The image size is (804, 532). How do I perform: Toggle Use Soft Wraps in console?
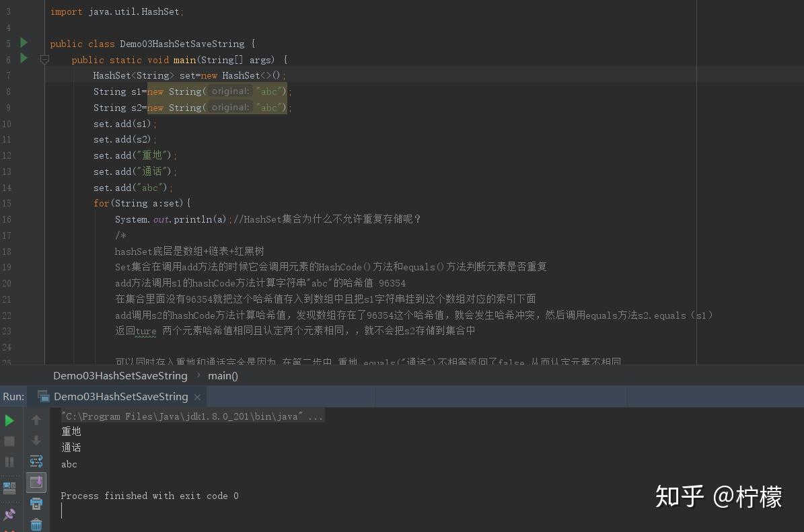point(36,461)
